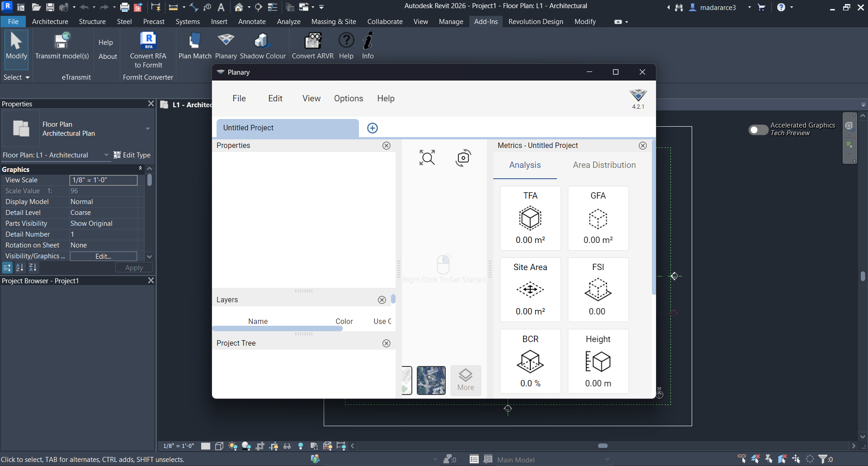Toggle Show Crop Region in view control bar
This screenshot has width=868, height=466.
point(274,446)
